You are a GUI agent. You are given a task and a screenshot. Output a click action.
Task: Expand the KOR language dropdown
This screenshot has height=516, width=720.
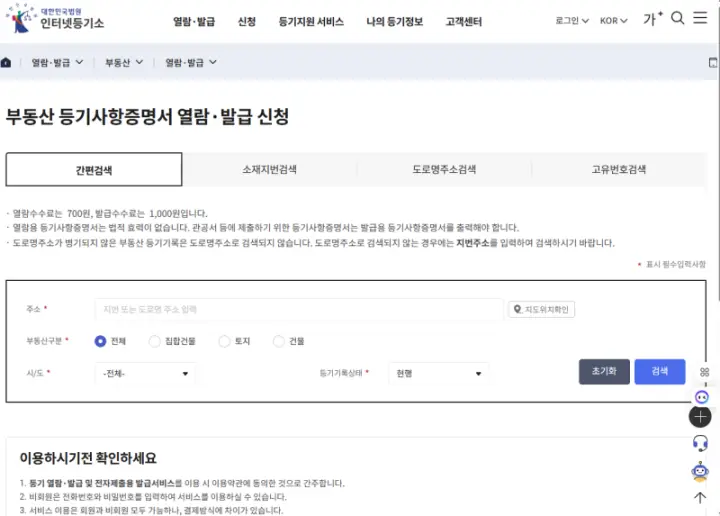pyautogui.click(x=613, y=21)
